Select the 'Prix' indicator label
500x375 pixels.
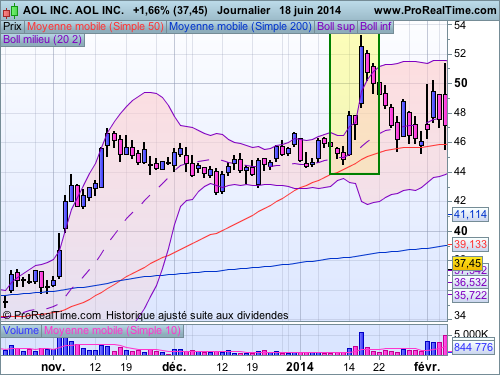(x=13, y=26)
